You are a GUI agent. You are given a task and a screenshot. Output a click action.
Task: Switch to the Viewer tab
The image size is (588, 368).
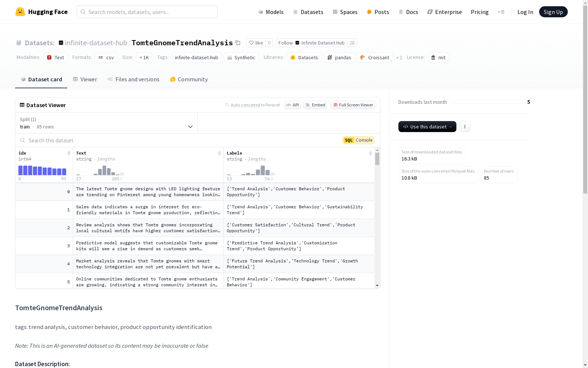[x=85, y=79]
